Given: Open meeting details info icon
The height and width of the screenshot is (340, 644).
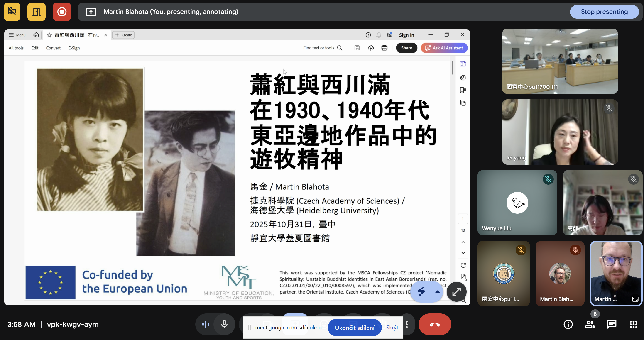Looking at the screenshot, I should [x=568, y=324].
